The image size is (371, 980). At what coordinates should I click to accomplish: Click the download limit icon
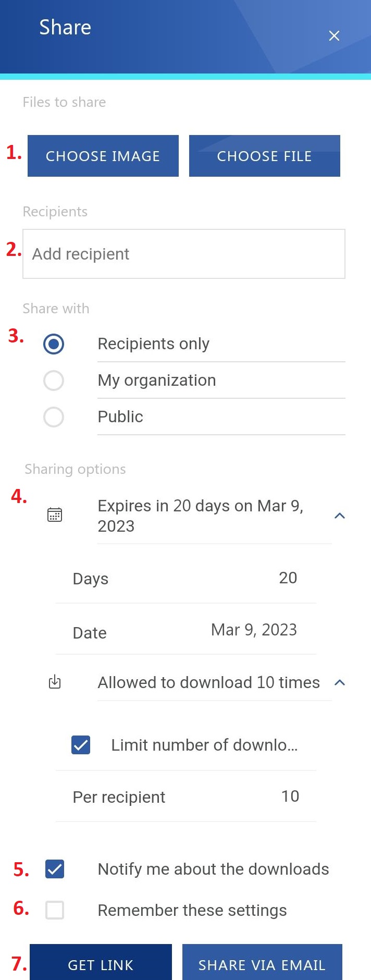point(55,682)
